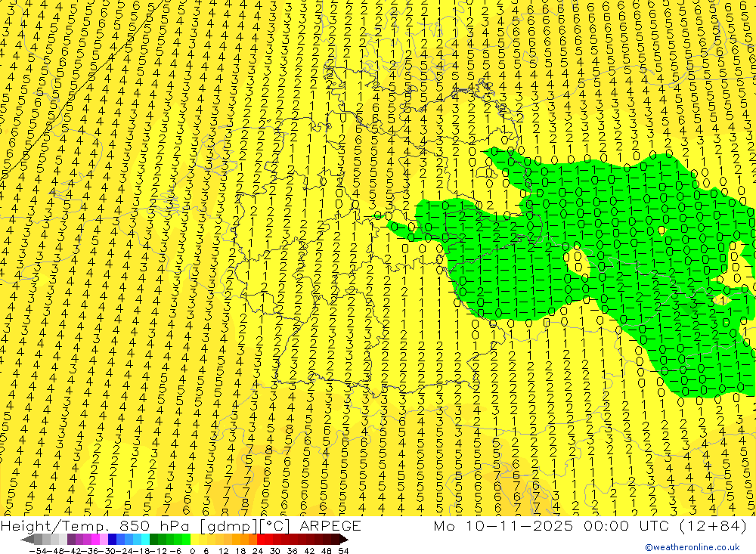Click the '[°C]' unit label
Screen dimensions: 756x554
click(275, 527)
